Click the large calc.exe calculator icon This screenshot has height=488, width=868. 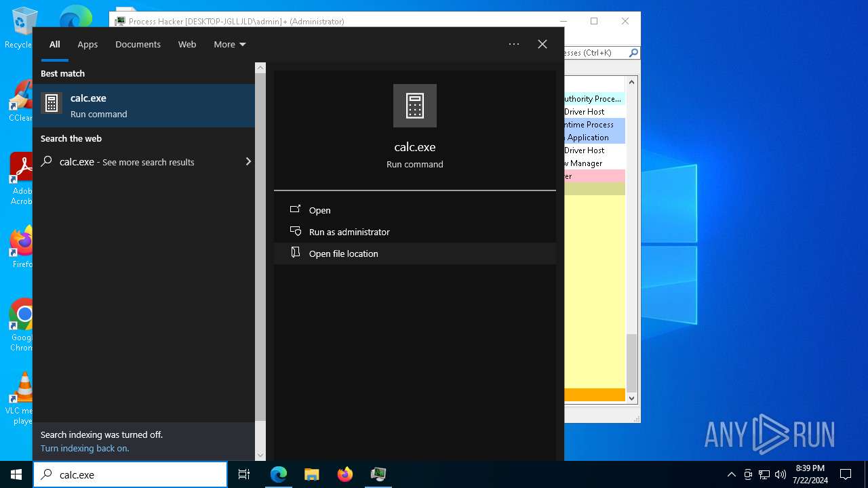pos(415,106)
